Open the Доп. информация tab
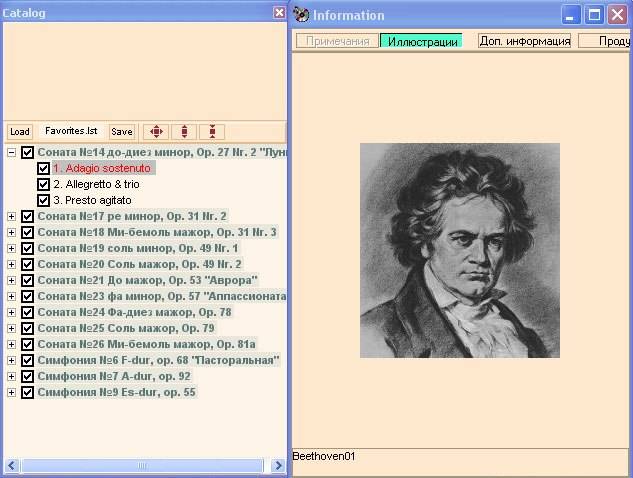633x478 pixels. pos(524,41)
